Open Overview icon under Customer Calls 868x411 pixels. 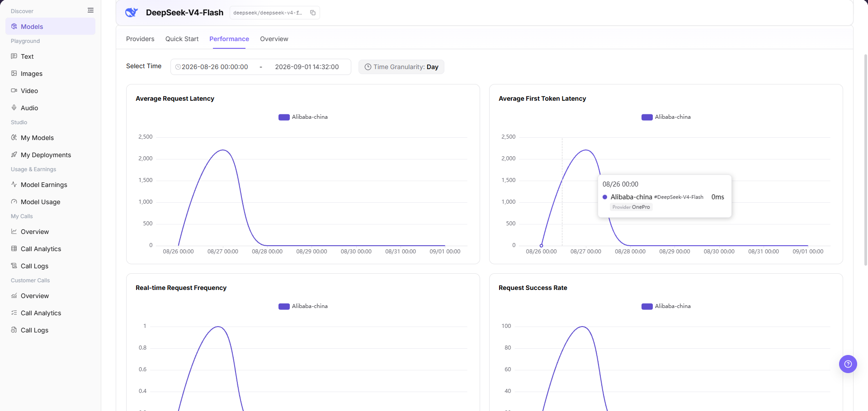click(x=14, y=296)
